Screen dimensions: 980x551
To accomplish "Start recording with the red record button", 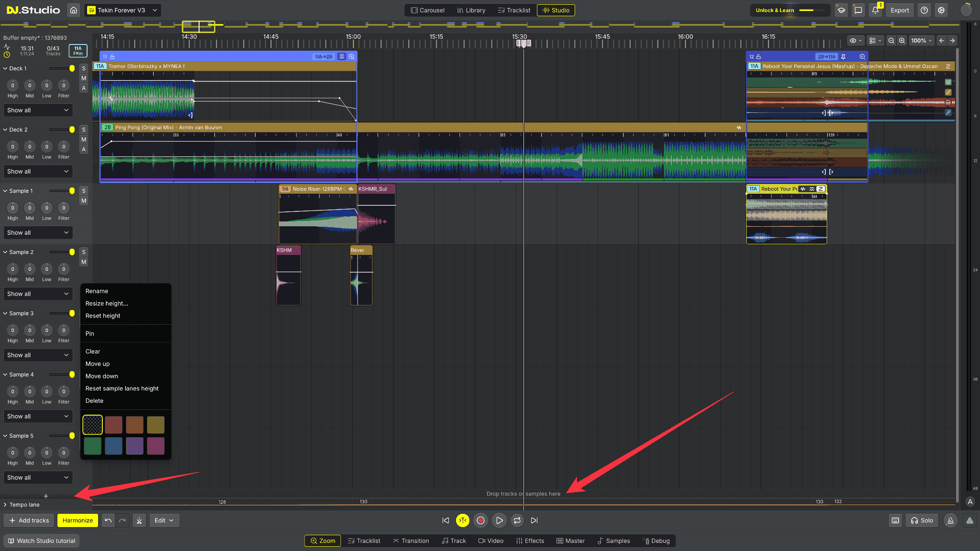I will point(481,520).
